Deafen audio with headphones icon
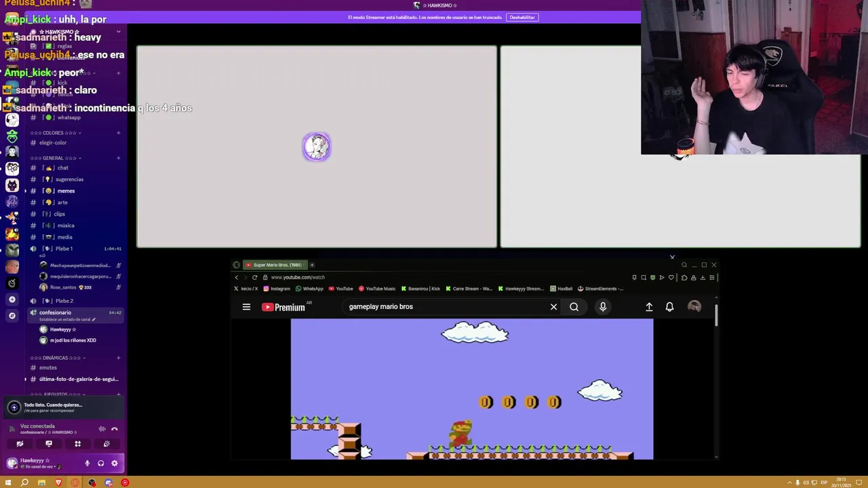The image size is (868, 488). (x=100, y=464)
